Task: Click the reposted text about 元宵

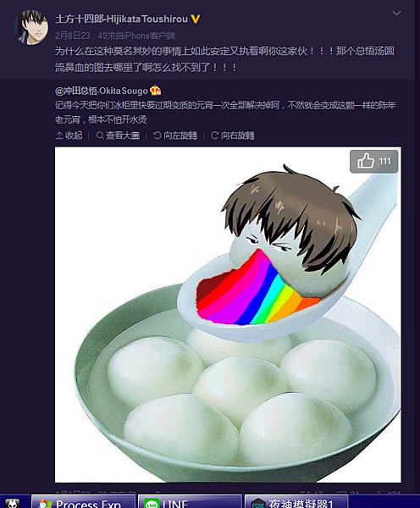Action: [x=225, y=113]
